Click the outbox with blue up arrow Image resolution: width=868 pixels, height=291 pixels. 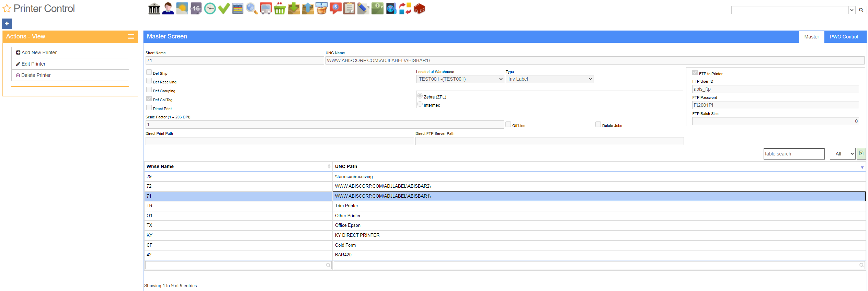click(308, 9)
